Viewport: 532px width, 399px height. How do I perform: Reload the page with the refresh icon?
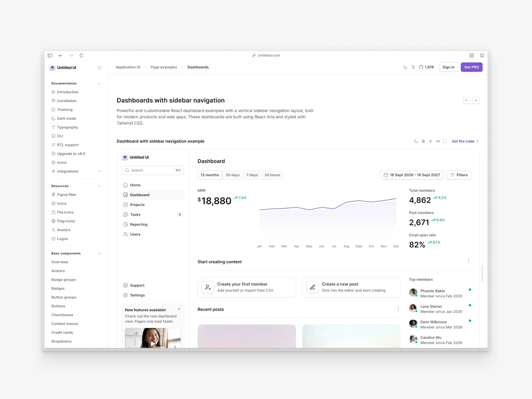point(81,56)
